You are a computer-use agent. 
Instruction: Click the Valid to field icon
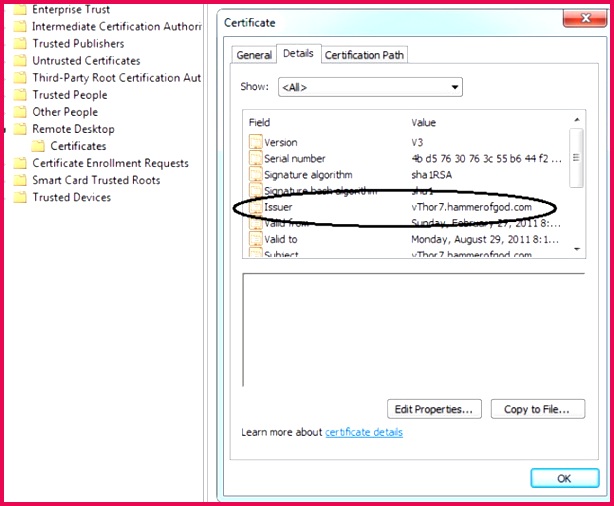click(x=256, y=239)
